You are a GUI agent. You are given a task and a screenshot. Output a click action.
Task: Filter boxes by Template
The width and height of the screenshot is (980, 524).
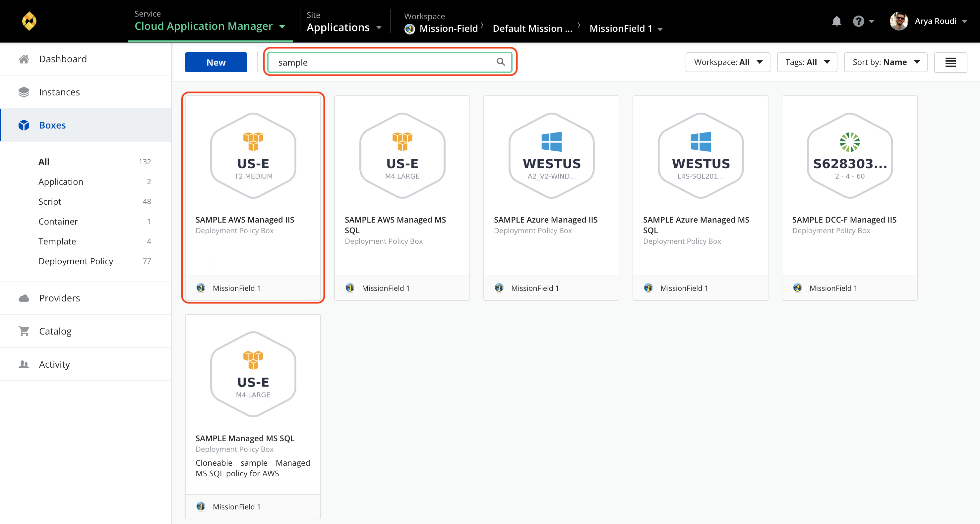coord(57,242)
